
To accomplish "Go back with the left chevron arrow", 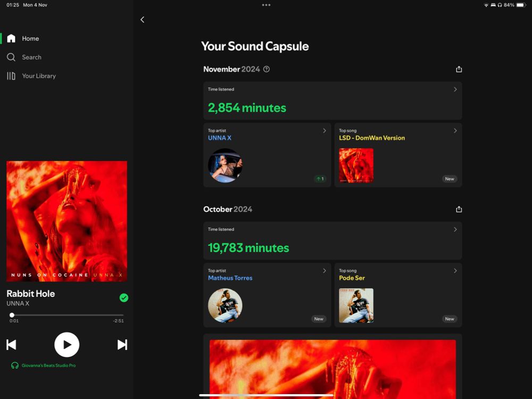I will (x=143, y=20).
